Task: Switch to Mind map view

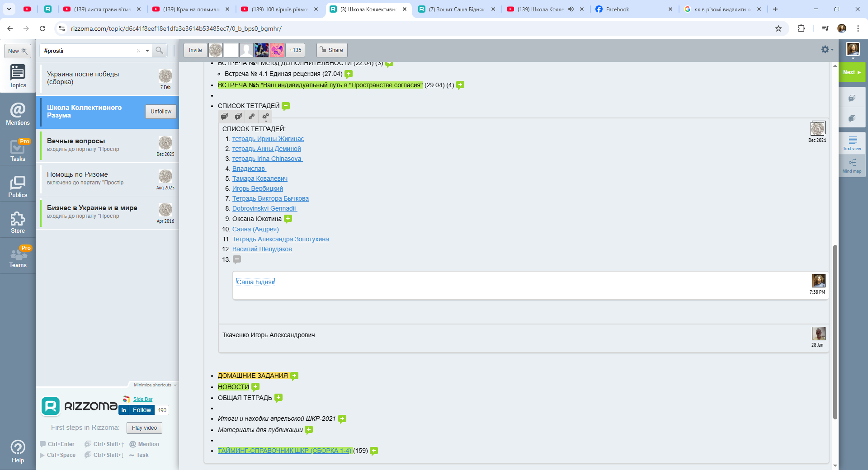Action: click(x=852, y=165)
